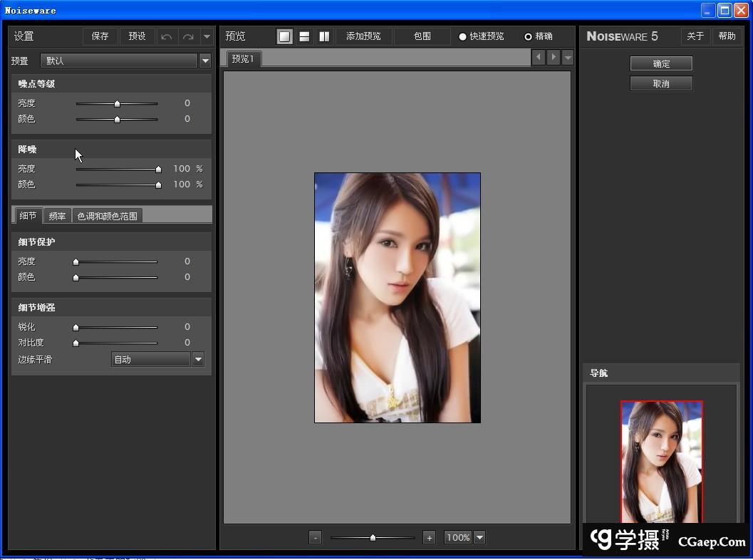The height and width of the screenshot is (560, 753).
Task: Go to the previous preview tab arrow
Action: (539, 57)
